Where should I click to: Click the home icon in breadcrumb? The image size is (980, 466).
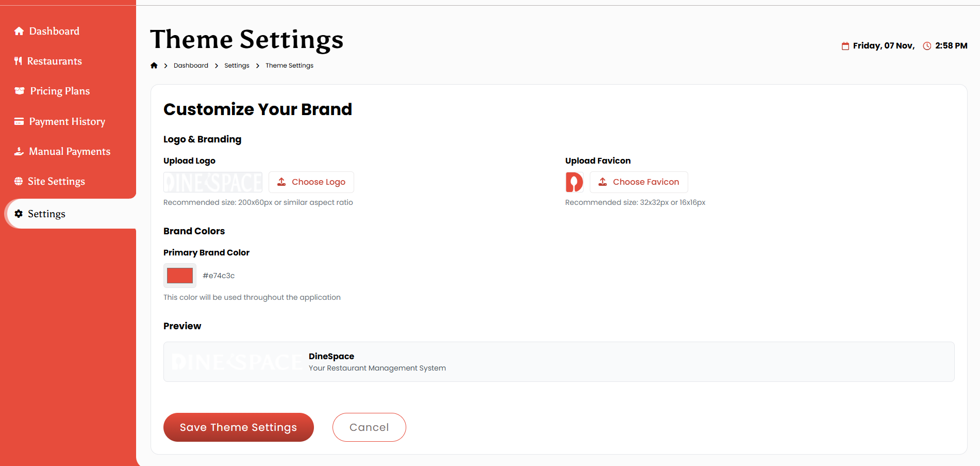point(154,66)
